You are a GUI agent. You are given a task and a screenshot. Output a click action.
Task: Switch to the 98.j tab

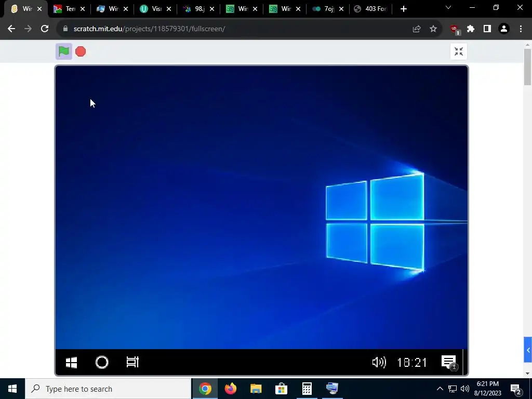click(x=194, y=9)
